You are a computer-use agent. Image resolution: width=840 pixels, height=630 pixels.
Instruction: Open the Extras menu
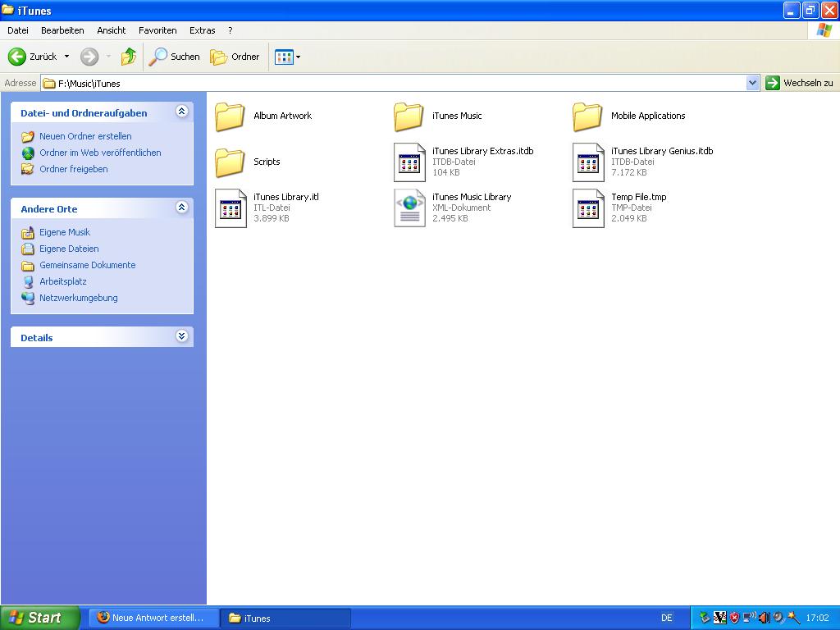tap(203, 30)
